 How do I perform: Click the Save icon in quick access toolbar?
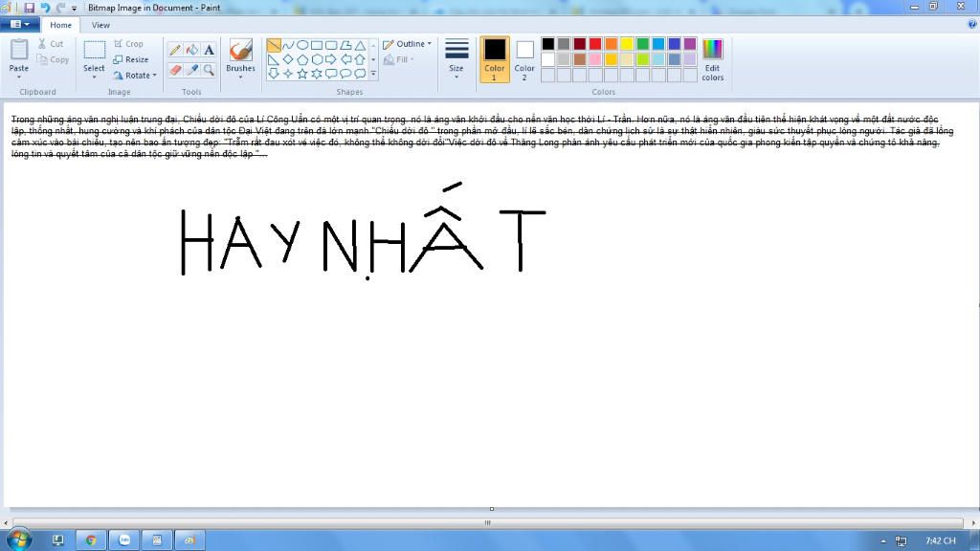30,8
